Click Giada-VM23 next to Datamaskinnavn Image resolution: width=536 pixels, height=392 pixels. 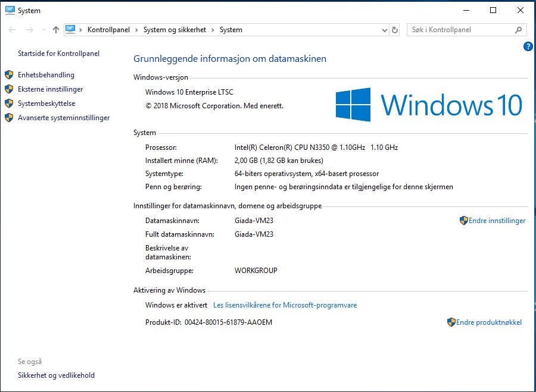click(254, 221)
